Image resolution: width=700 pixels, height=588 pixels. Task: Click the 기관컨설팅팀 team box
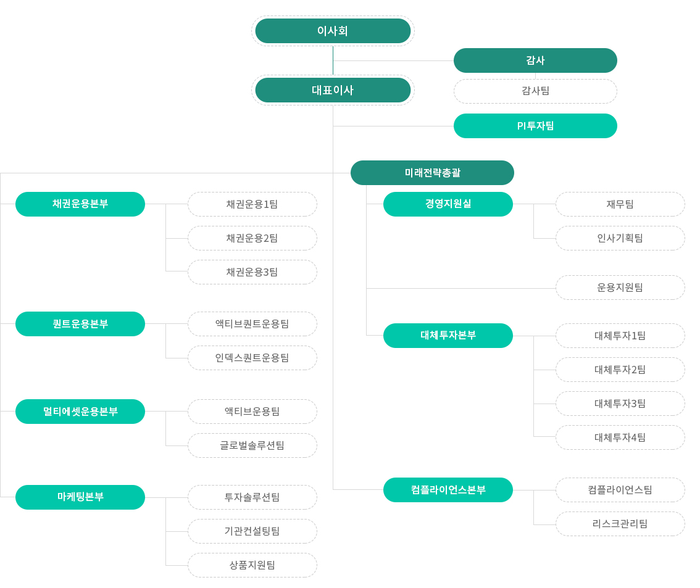pyautogui.click(x=252, y=531)
